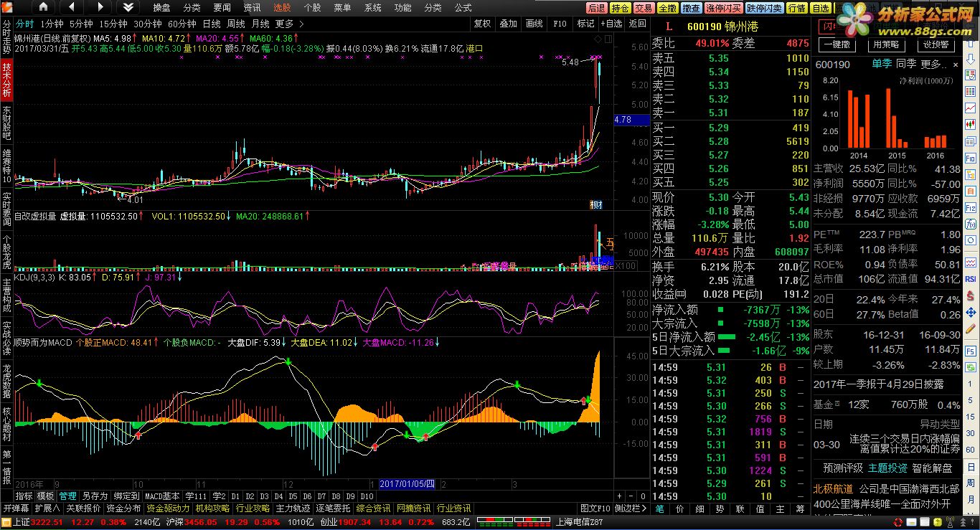Open the 智能解盘 link
The image size is (980, 530).
(933, 468)
